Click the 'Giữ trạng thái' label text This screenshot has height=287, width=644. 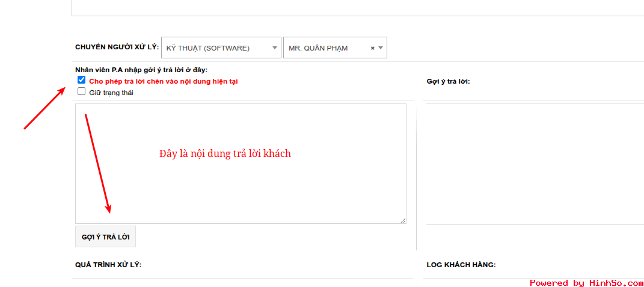111,93
